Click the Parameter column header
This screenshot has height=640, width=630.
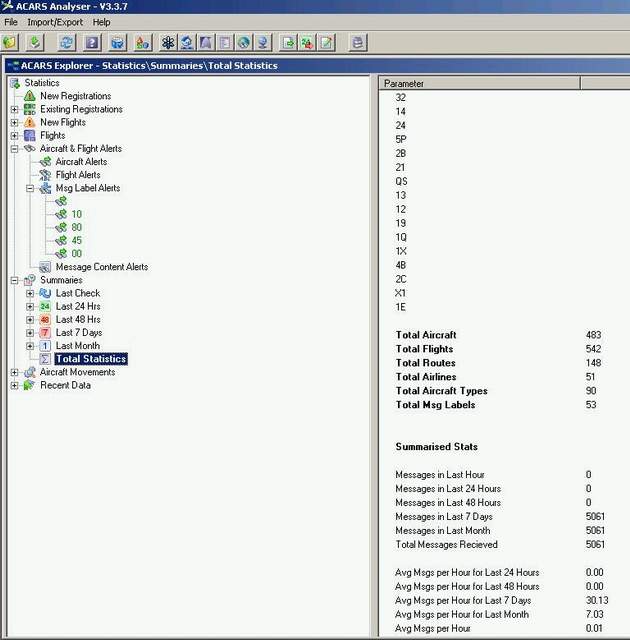480,83
